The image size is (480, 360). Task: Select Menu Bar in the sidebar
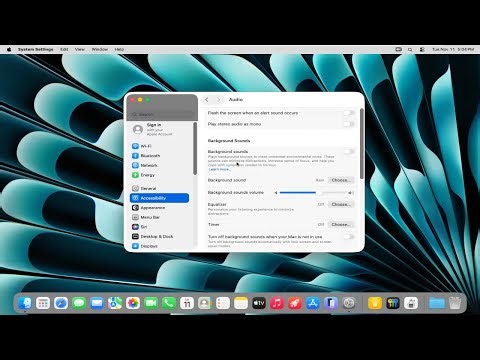pyautogui.click(x=159, y=217)
